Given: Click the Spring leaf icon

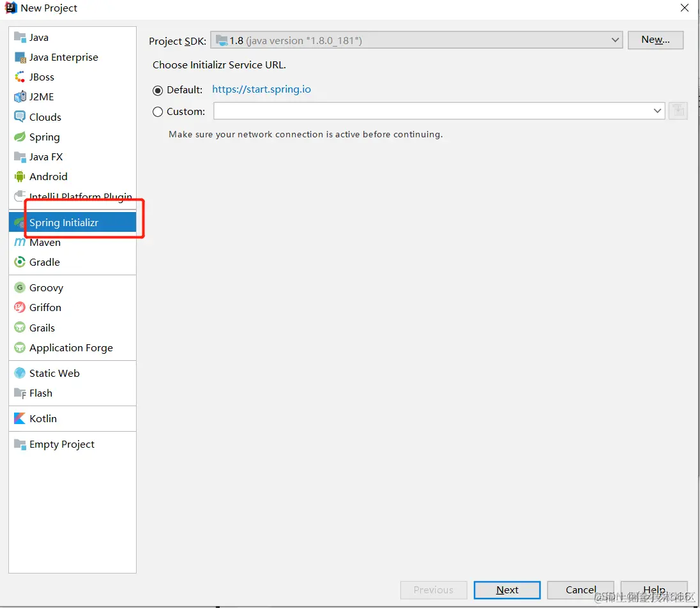Looking at the screenshot, I should [20, 137].
